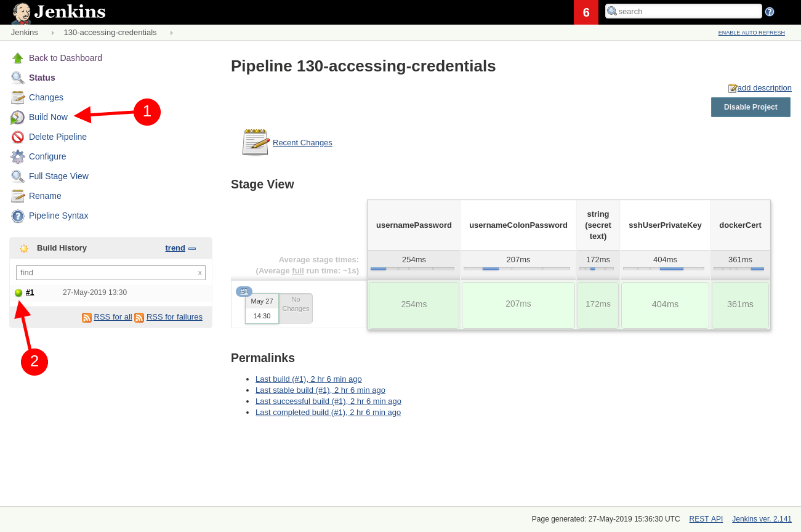The width and height of the screenshot is (801, 532).
Task: Click the magnifier icon in search box
Action: point(612,11)
